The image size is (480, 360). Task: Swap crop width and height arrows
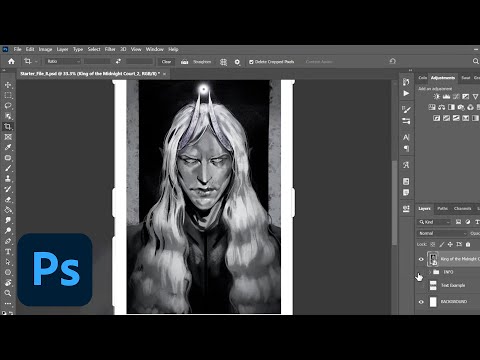pos(118,61)
